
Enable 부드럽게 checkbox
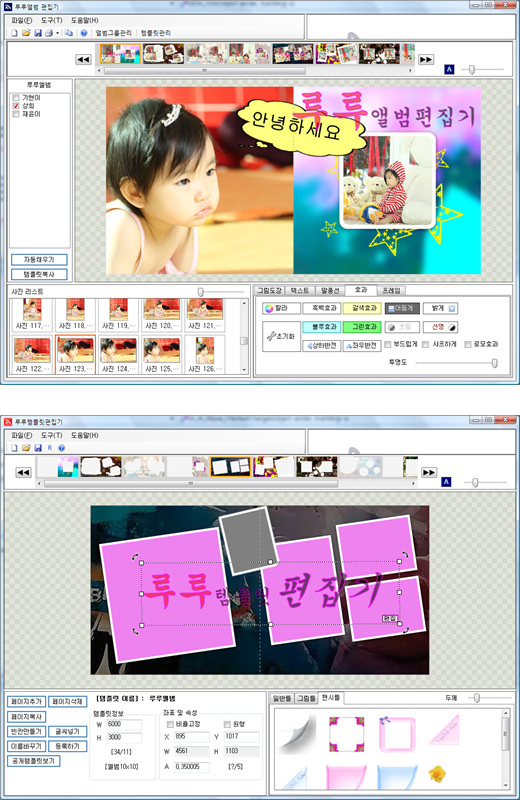(x=388, y=344)
